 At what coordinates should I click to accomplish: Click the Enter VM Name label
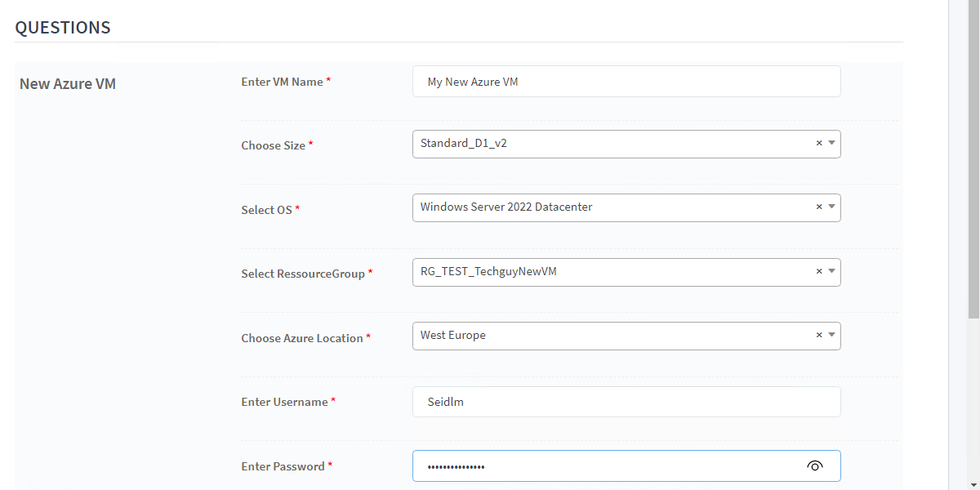point(282,82)
